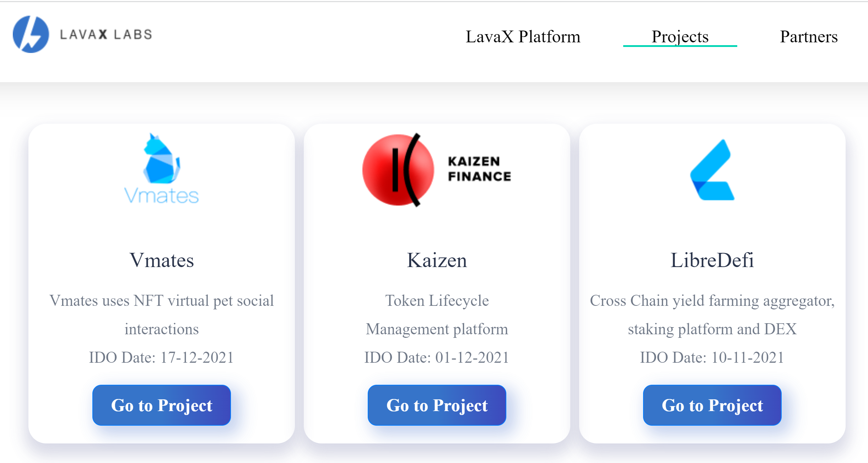Click the LavaX Labs lightning bolt logo

click(x=31, y=34)
